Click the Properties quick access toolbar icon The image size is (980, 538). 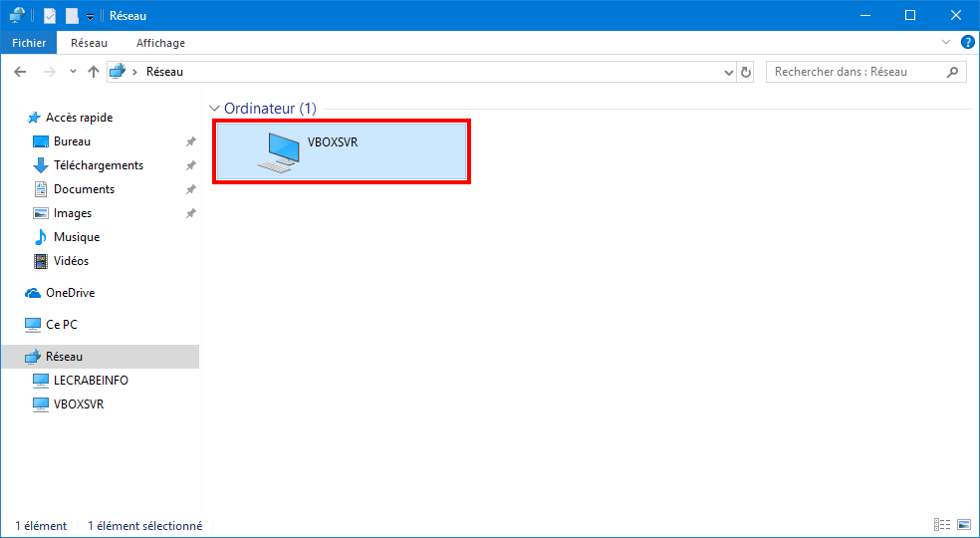click(50, 16)
